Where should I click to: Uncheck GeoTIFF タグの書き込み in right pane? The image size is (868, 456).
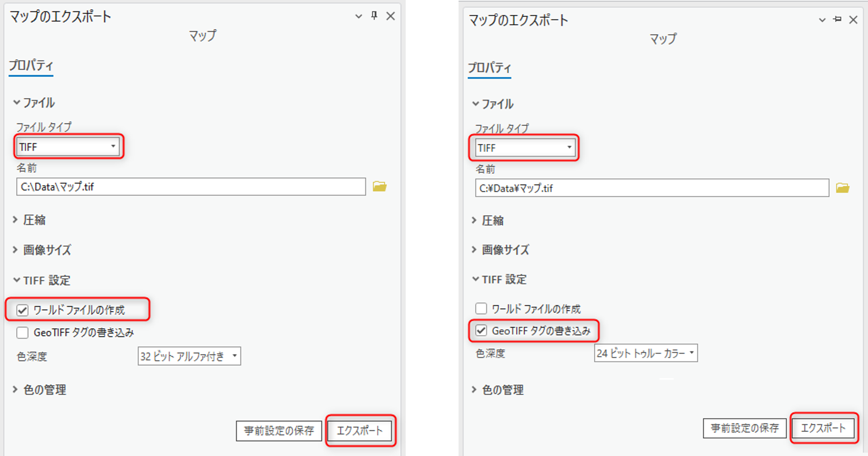pyautogui.click(x=481, y=330)
